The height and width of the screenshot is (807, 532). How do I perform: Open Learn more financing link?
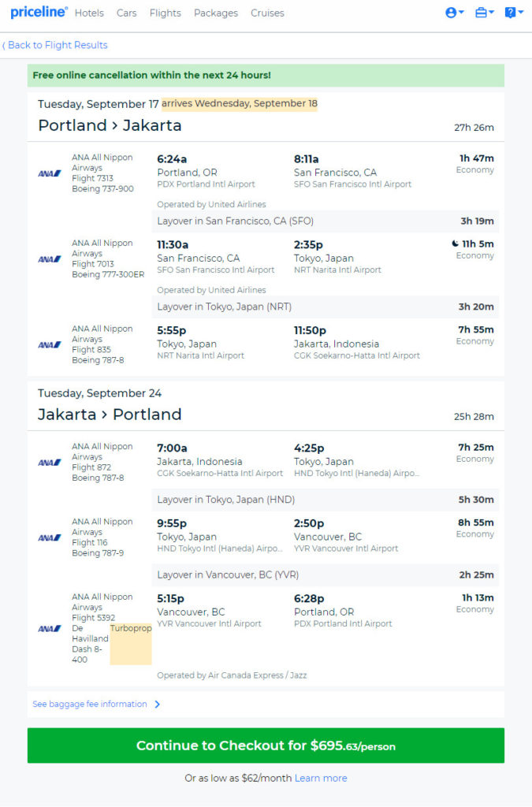(321, 778)
